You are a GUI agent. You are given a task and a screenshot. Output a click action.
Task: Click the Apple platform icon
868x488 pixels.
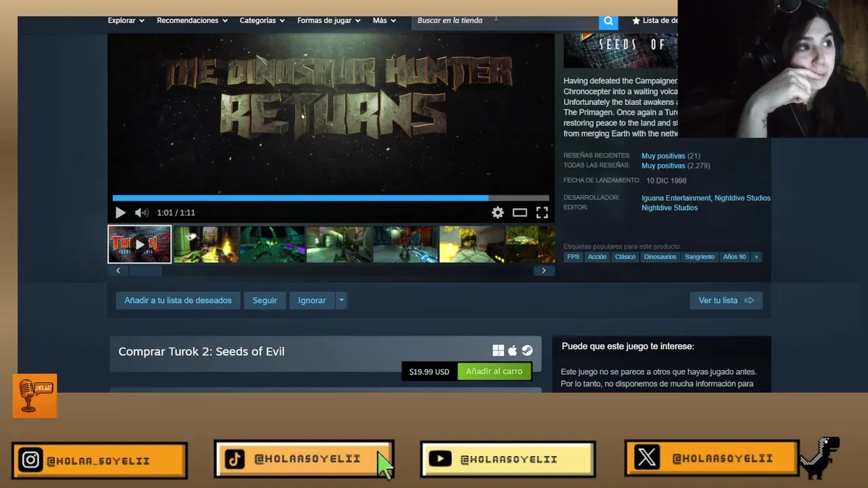[x=513, y=350]
